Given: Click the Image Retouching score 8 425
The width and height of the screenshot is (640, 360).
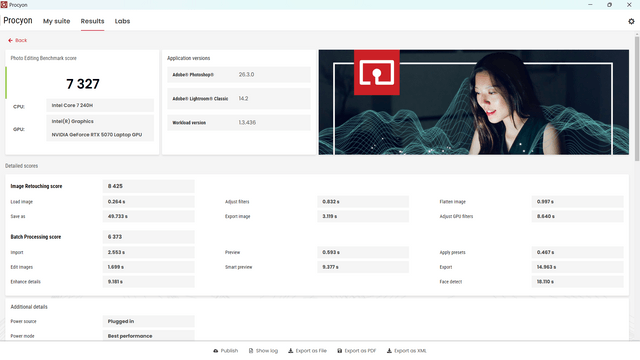Looking at the screenshot, I should (x=148, y=186).
